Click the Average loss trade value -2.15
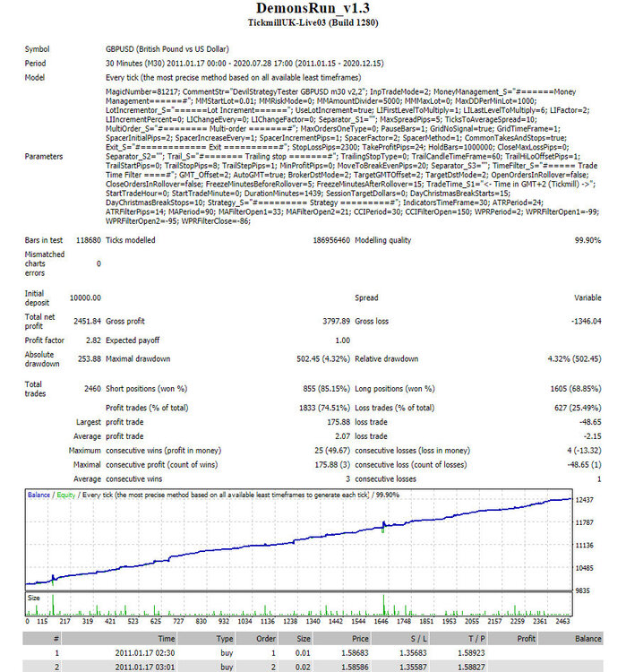The height and width of the screenshot is (672, 626). pyautogui.click(x=592, y=436)
